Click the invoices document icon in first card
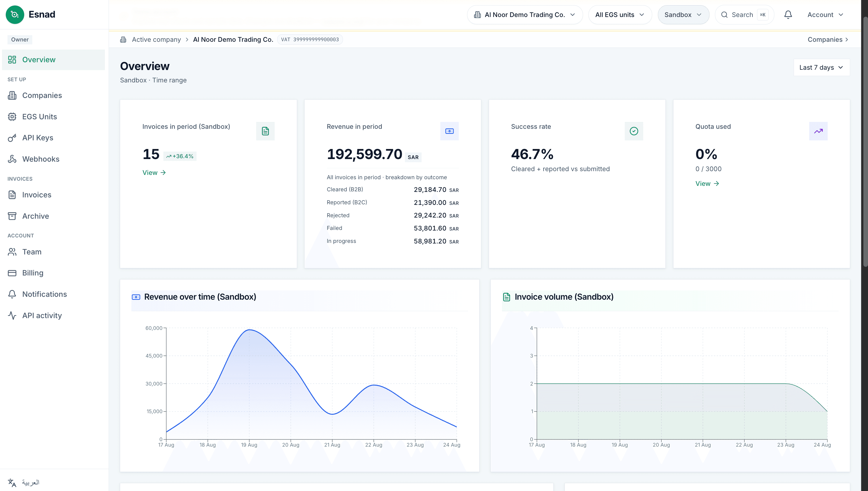 tap(265, 131)
